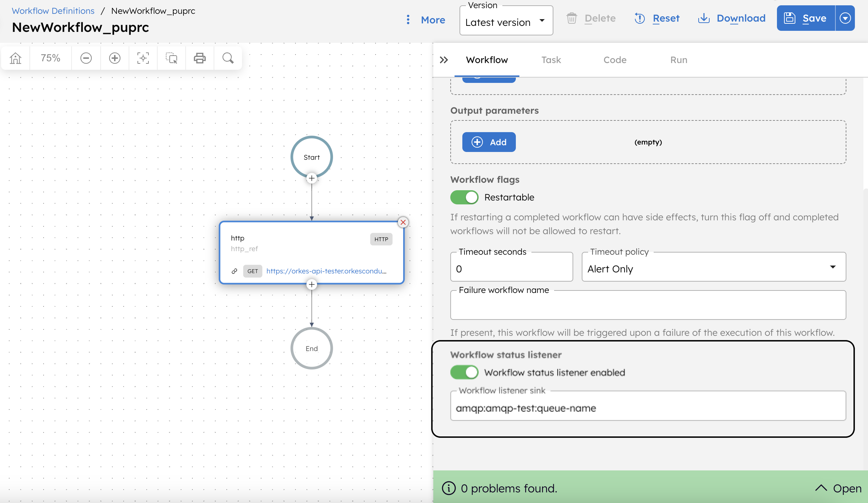Add task below Start node plus icon

pyautogui.click(x=311, y=178)
